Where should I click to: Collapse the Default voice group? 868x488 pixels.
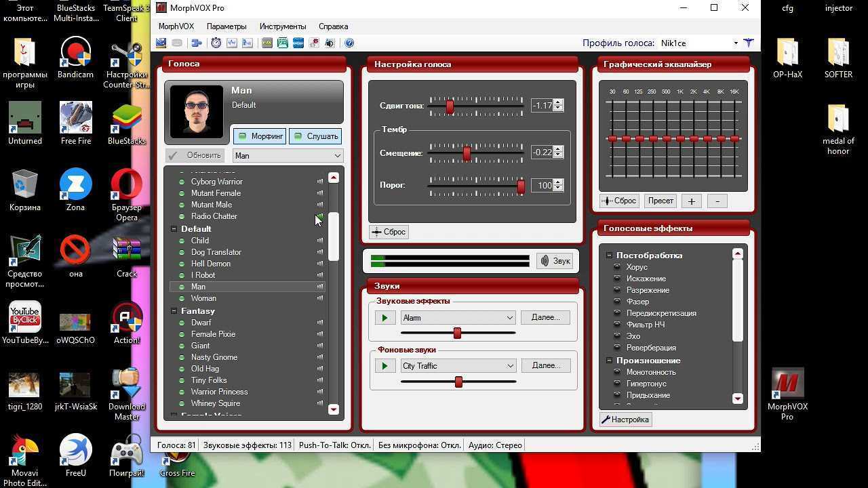pos(174,229)
